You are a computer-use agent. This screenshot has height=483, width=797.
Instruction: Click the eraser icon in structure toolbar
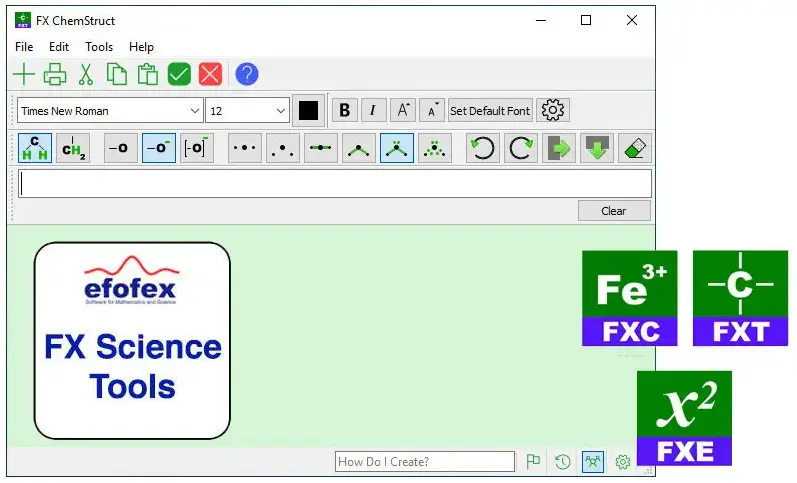635,148
